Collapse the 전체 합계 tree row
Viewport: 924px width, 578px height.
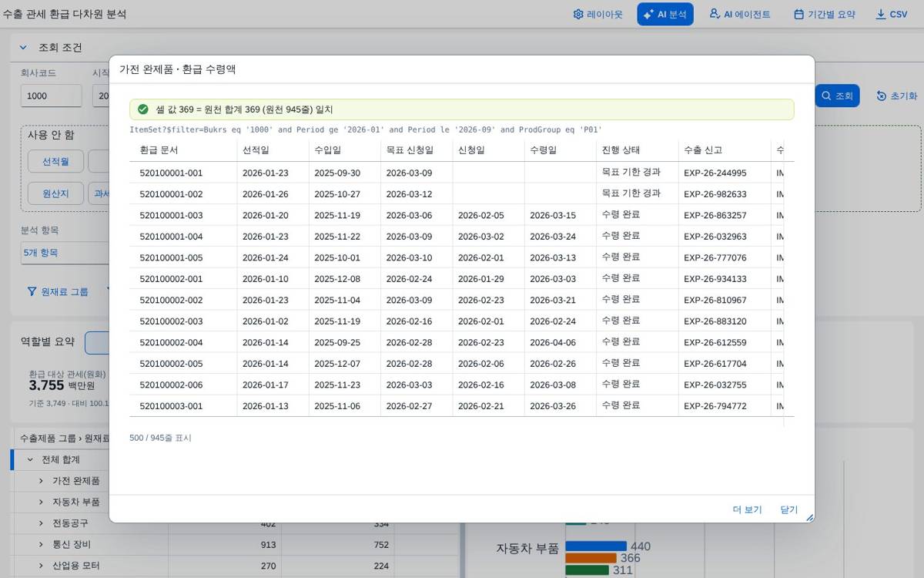pyautogui.click(x=30, y=459)
